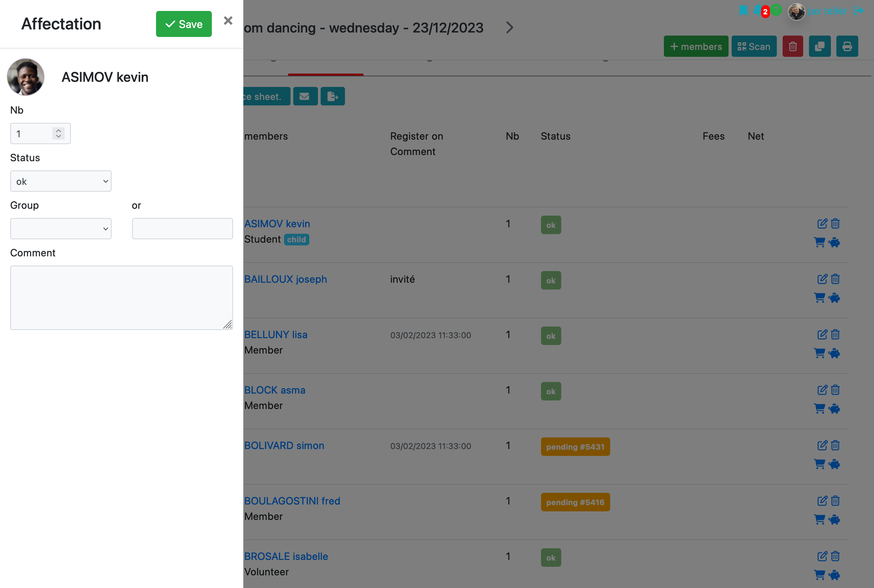
Task: Delete BELLUNY lisa's registration
Action: click(x=835, y=334)
